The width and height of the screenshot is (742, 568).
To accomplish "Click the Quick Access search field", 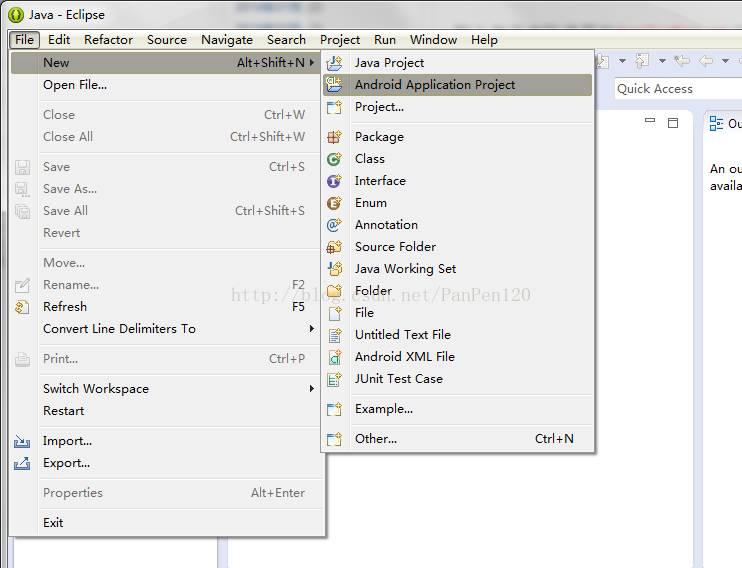I will (x=679, y=89).
